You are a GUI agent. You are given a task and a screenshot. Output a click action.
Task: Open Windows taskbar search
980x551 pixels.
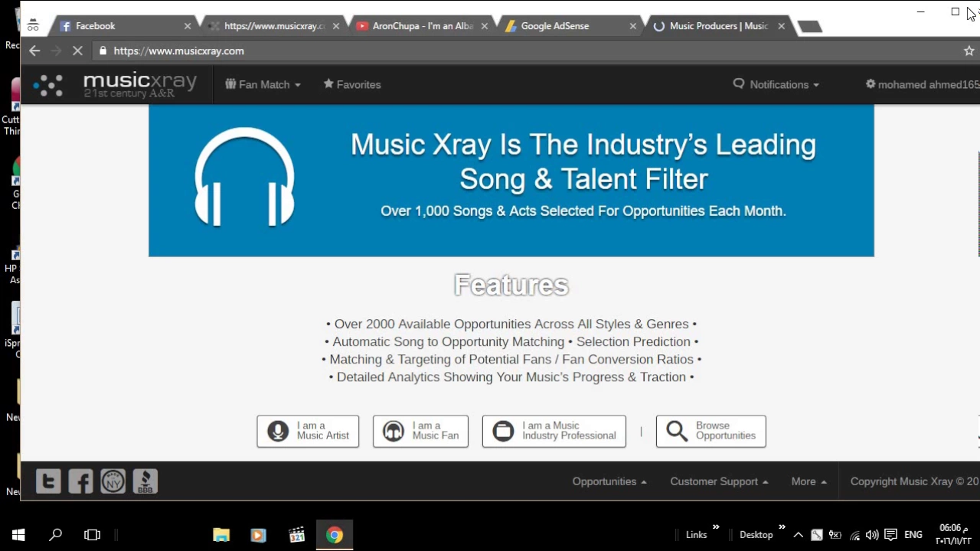(x=55, y=535)
